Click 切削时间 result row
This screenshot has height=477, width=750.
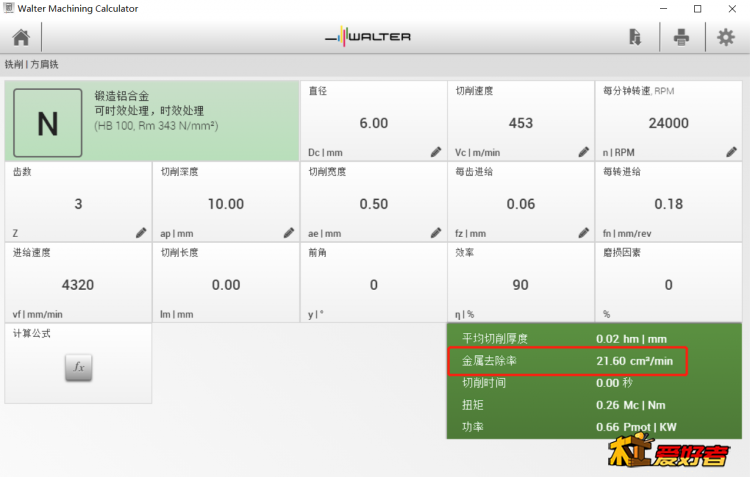tap(594, 383)
